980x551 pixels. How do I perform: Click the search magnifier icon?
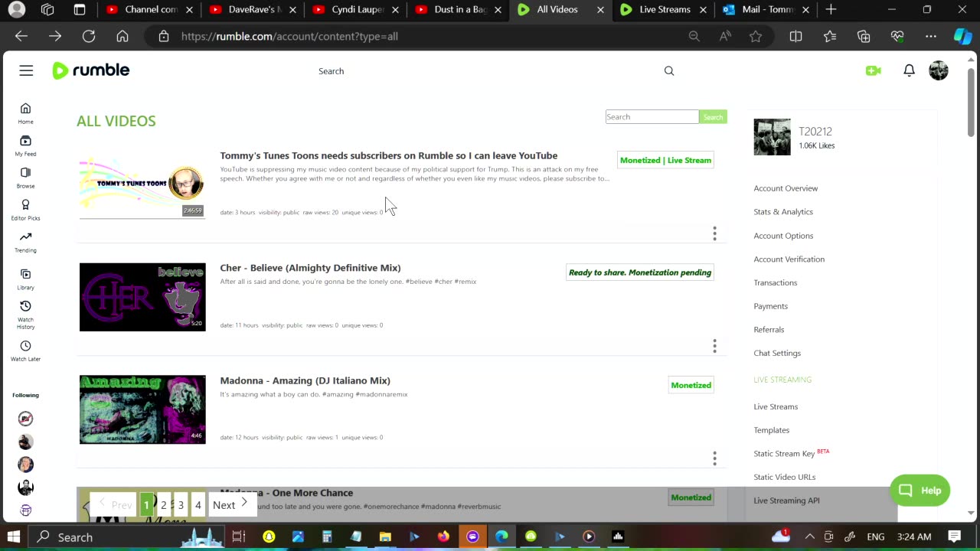coord(669,71)
